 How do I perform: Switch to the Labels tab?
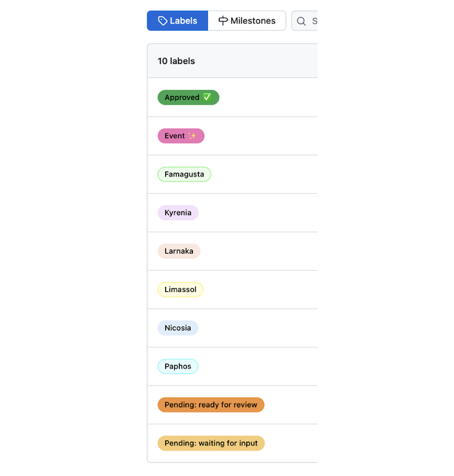(x=177, y=20)
